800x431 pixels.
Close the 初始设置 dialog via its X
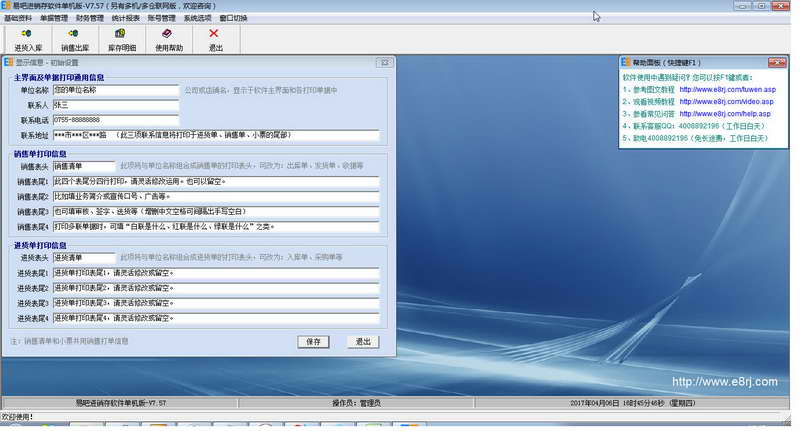click(385, 62)
